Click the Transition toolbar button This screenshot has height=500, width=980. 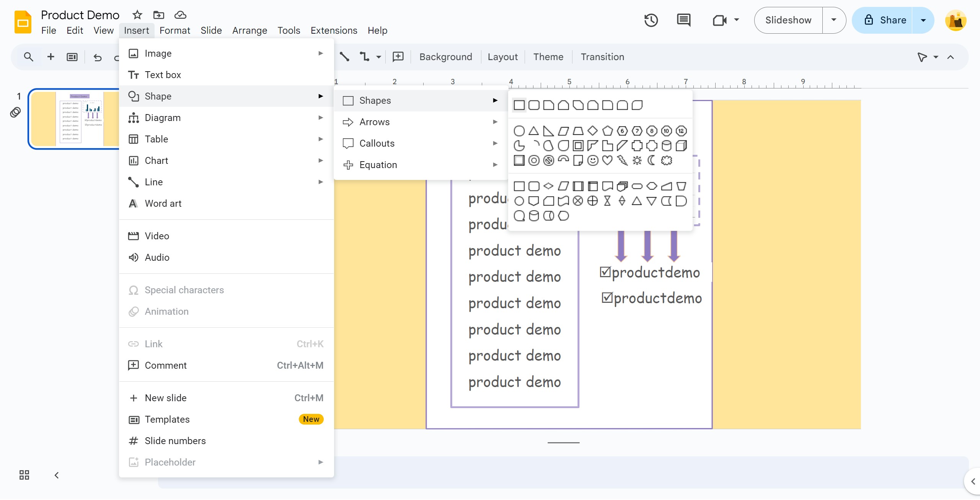click(x=602, y=57)
